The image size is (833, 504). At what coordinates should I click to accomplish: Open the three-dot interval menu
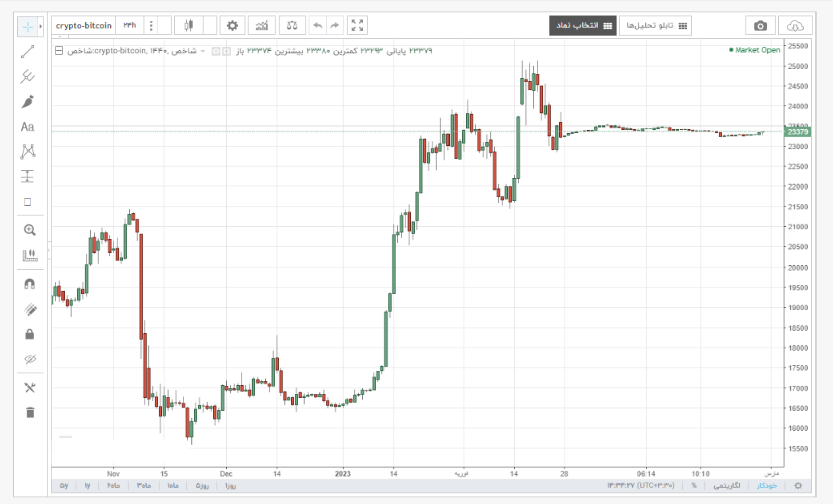(x=151, y=25)
